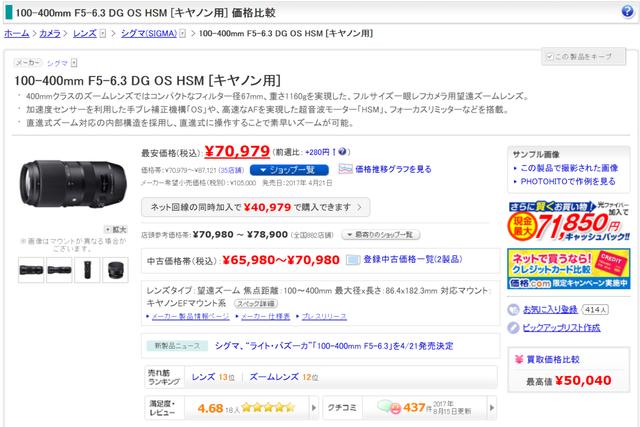Expand dropdown next to レンズ breadcrumb
The image size is (640, 427).
[x=103, y=33]
